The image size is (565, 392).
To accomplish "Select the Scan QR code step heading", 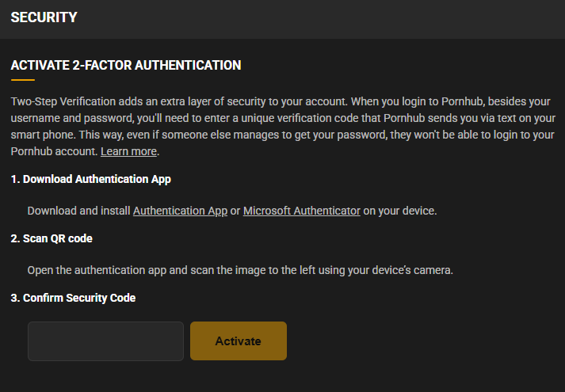I will coord(52,238).
